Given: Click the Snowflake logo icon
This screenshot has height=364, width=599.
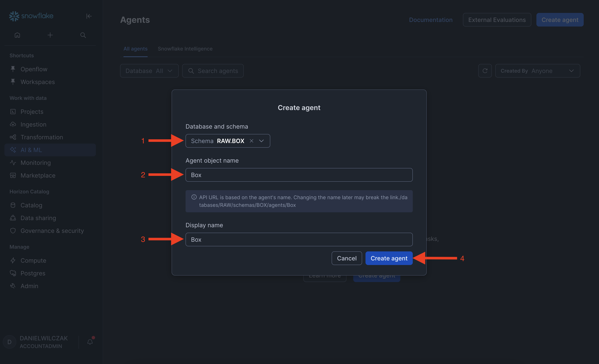Looking at the screenshot, I should [14, 16].
